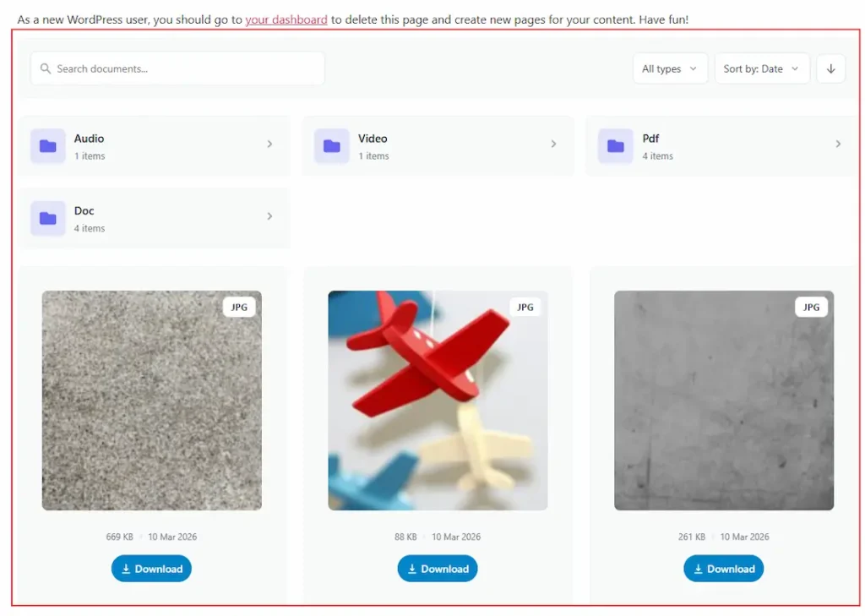Download the red airplane JPG file
Viewport: 865px width, 616px height.
(x=438, y=569)
